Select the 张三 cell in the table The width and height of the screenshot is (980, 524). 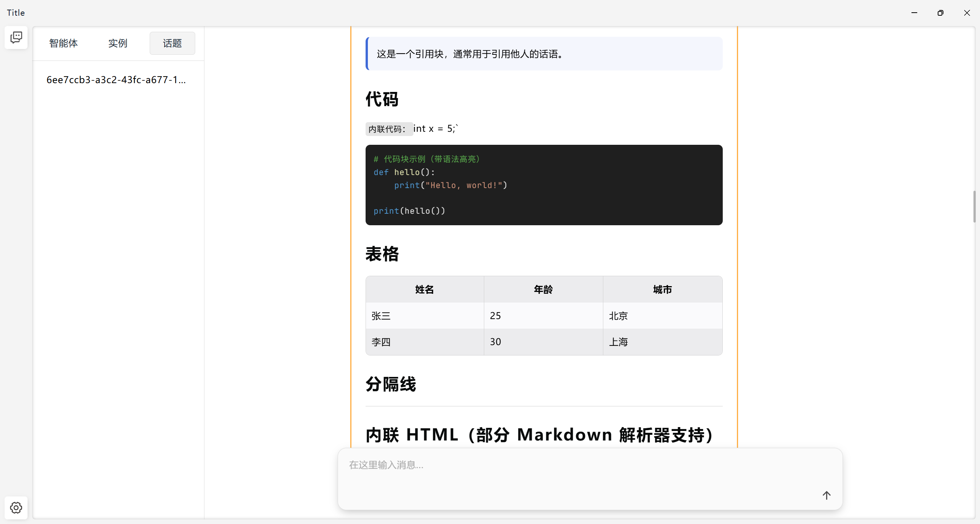coord(381,316)
